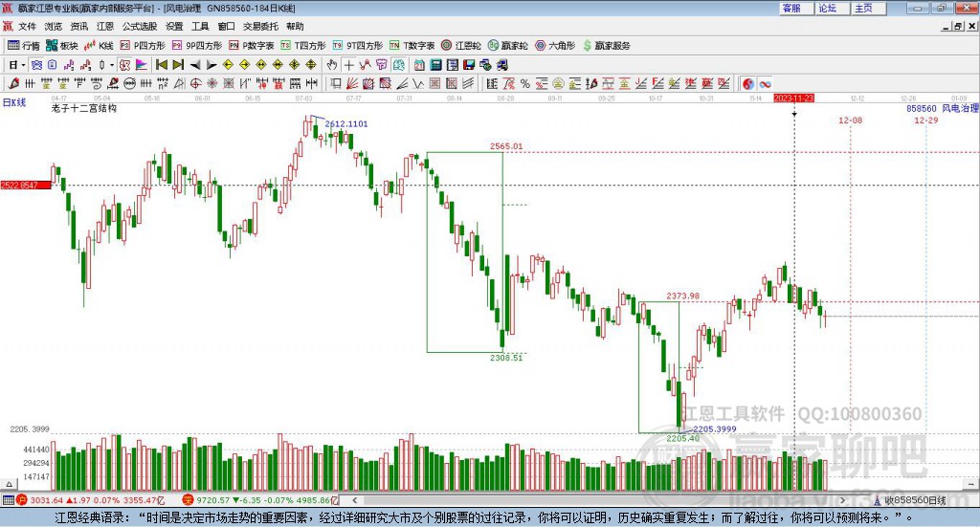The image size is (980, 527).
Task: Open 赢家服务 with the dollar icon
Action: coord(606,46)
